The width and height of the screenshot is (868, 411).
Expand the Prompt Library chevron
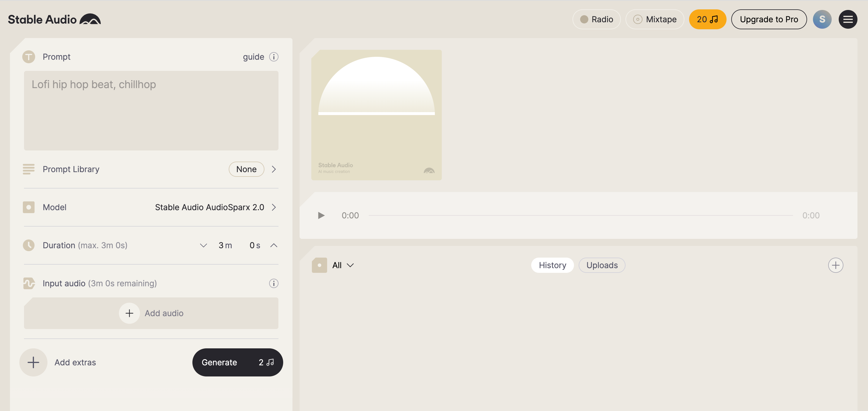point(274,169)
